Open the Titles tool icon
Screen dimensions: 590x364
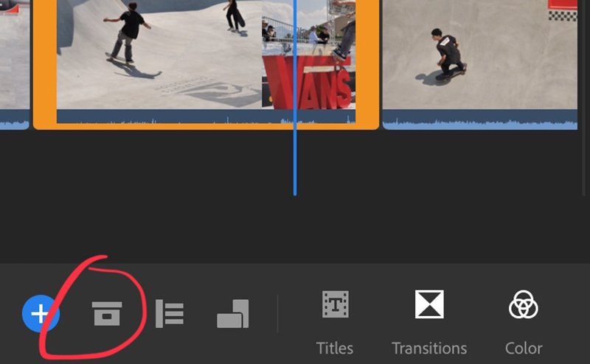point(335,304)
